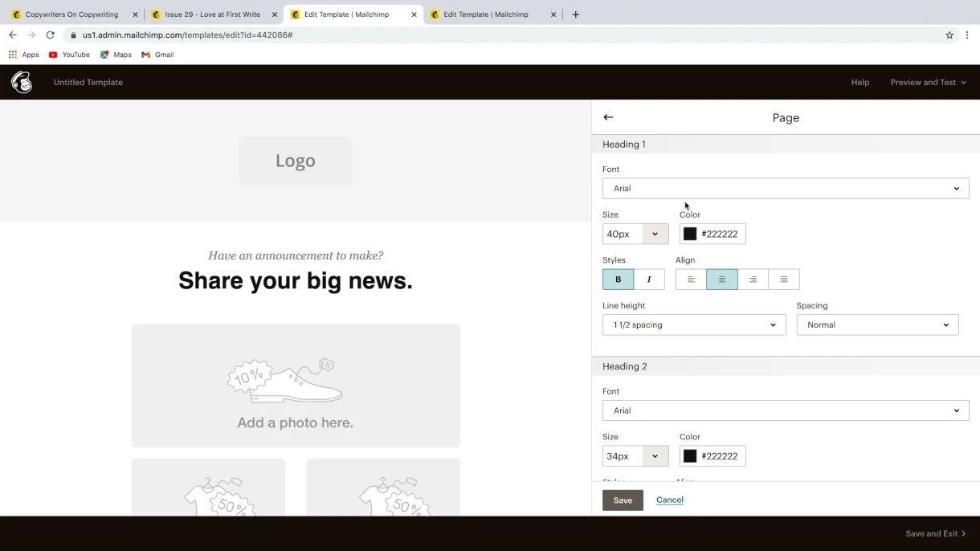Edit Heading 1 color hex field

[721, 234]
